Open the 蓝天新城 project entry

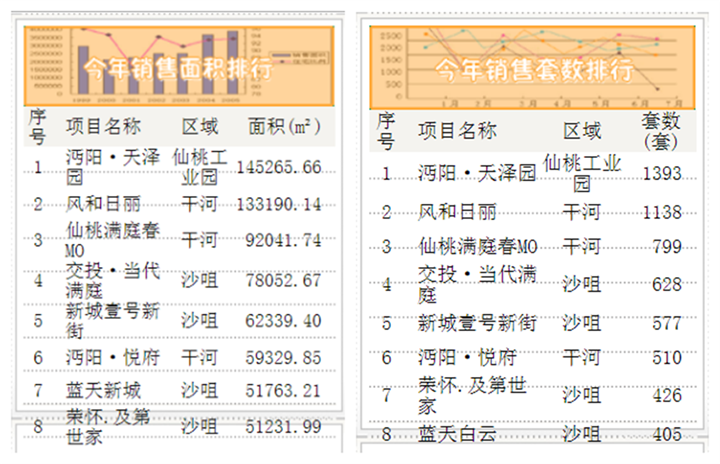tap(103, 389)
